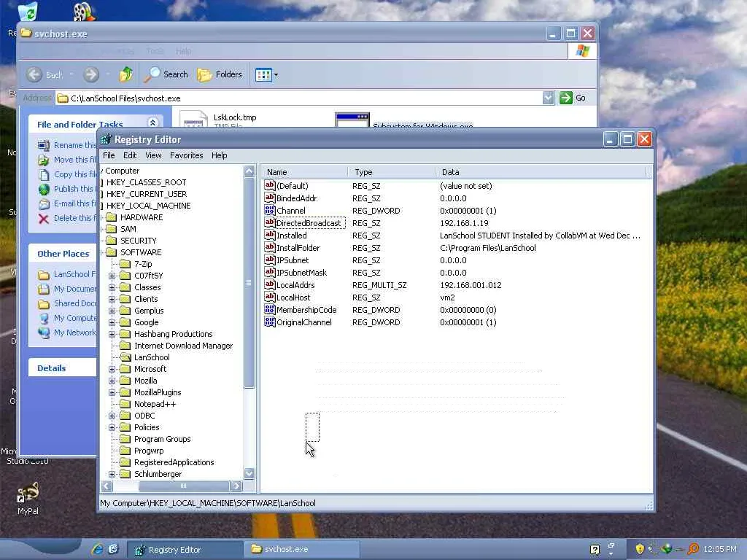Click the Explorer address path field
The width and height of the screenshot is (747, 560).
tap(298, 98)
